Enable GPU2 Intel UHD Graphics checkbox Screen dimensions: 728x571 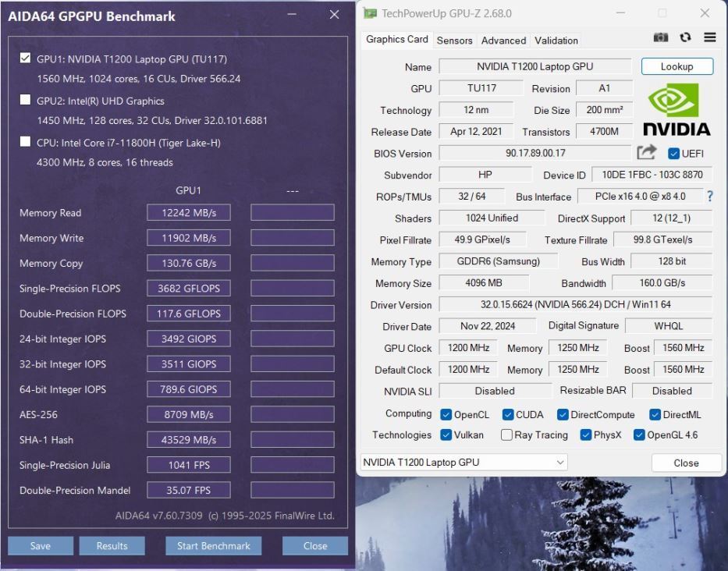click(x=26, y=101)
